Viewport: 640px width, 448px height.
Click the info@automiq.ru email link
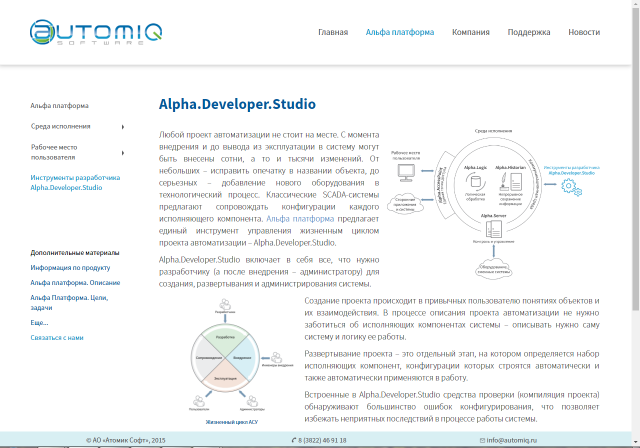(511, 440)
